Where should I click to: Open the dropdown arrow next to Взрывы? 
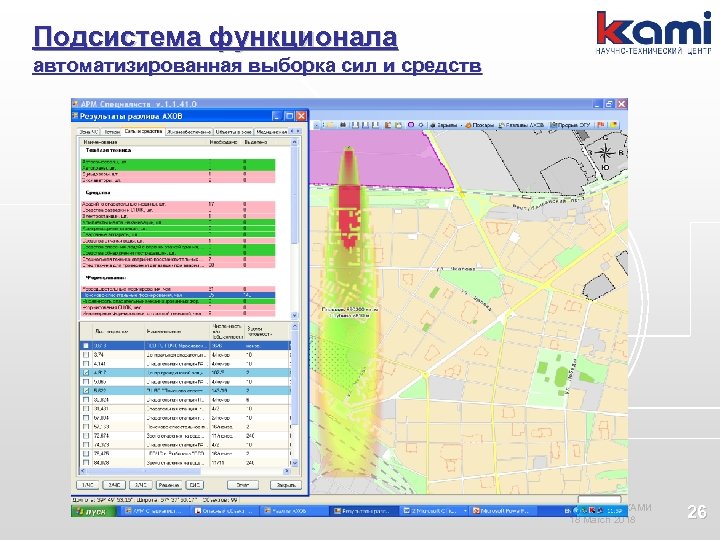click(461, 125)
